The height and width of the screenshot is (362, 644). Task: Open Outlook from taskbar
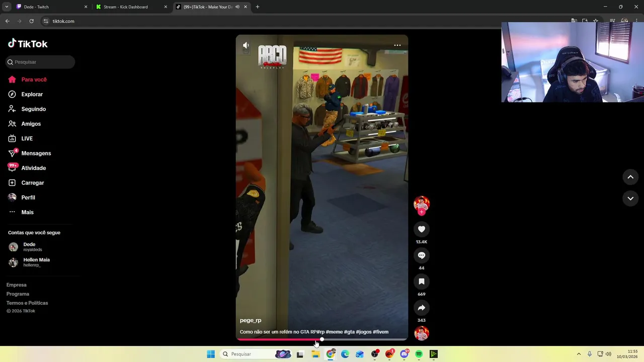pyautogui.click(x=360, y=354)
